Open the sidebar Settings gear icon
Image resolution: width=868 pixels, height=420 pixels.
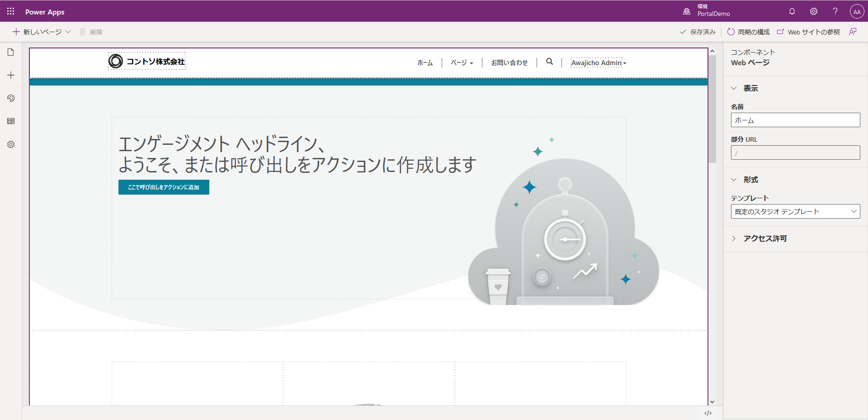[x=11, y=144]
